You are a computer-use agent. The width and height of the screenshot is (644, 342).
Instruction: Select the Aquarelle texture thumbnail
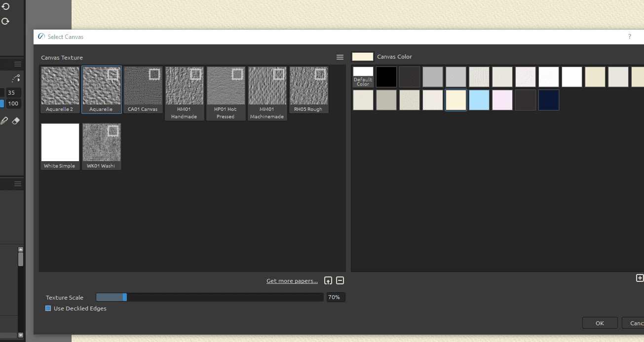tap(102, 90)
